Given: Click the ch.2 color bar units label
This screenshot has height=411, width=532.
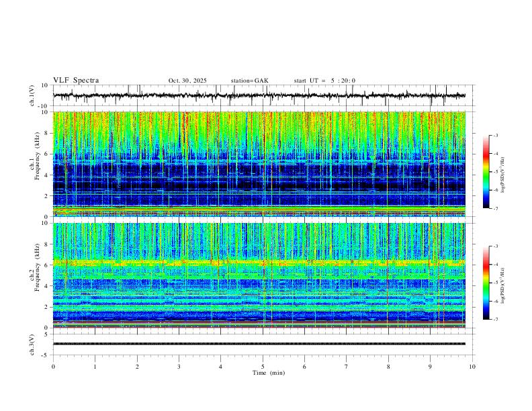Looking at the screenshot, I should tap(503, 285).
